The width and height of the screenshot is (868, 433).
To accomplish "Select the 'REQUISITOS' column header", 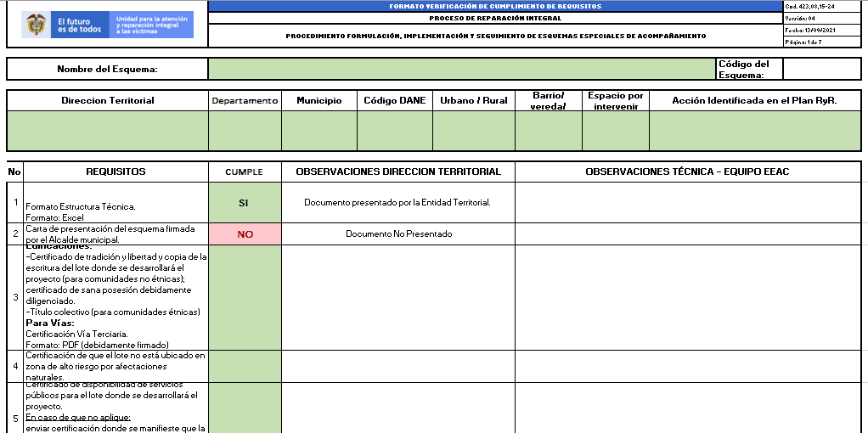I will point(116,172).
